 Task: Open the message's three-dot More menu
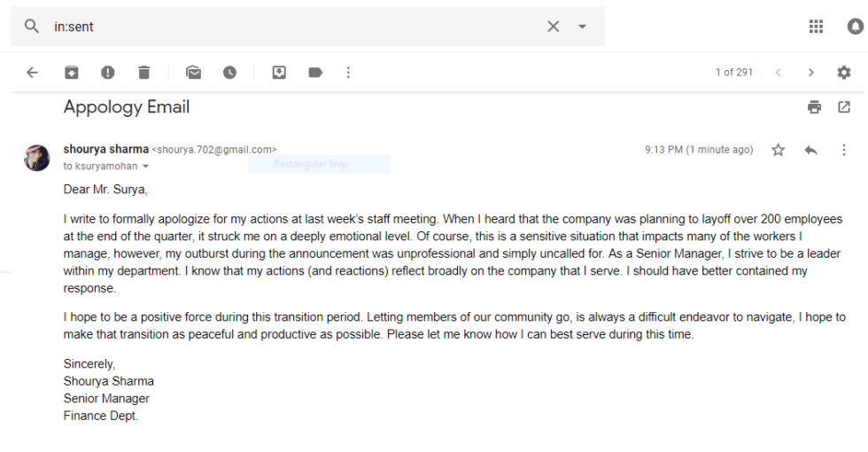pos(843,150)
